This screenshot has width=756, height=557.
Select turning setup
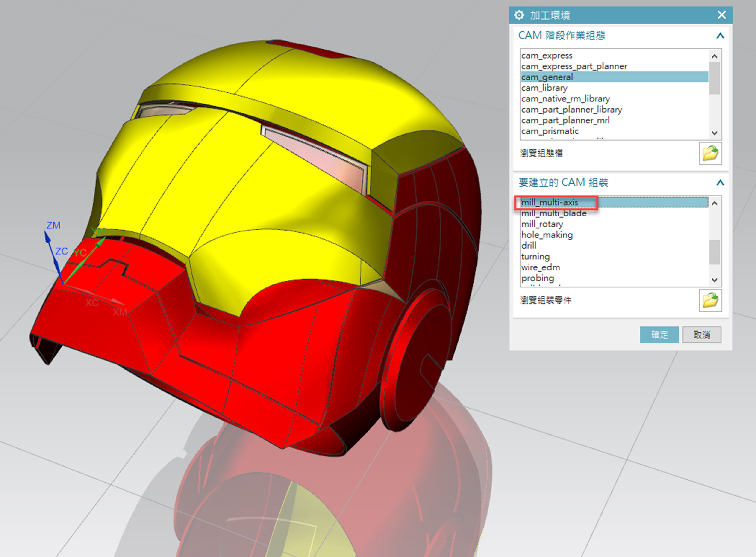coord(615,256)
